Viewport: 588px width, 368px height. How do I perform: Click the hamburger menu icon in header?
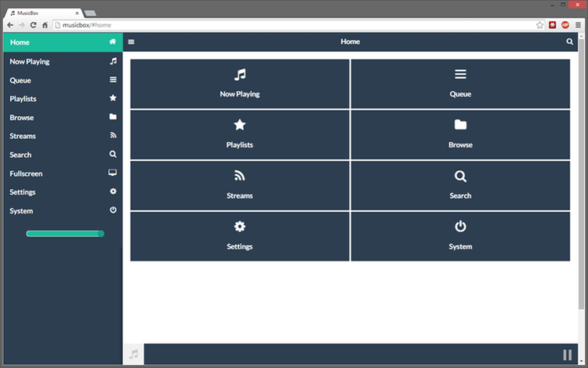pos(132,42)
